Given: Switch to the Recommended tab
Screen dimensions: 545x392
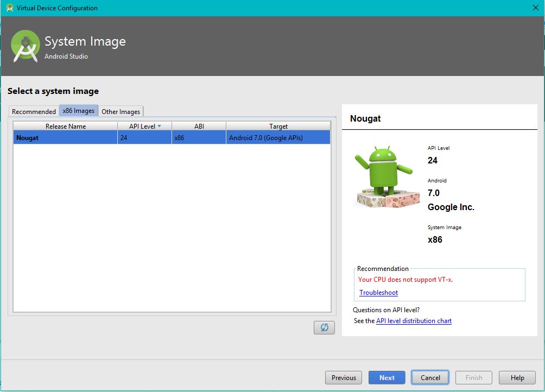Looking at the screenshot, I should [34, 111].
